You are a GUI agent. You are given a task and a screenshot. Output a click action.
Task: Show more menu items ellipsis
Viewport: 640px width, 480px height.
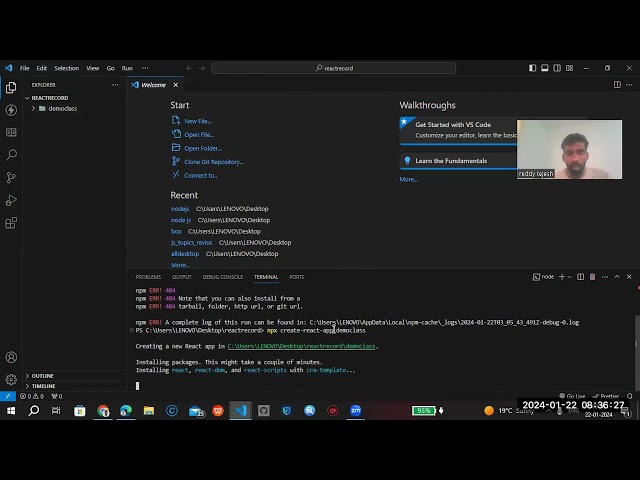tap(145, 68)
